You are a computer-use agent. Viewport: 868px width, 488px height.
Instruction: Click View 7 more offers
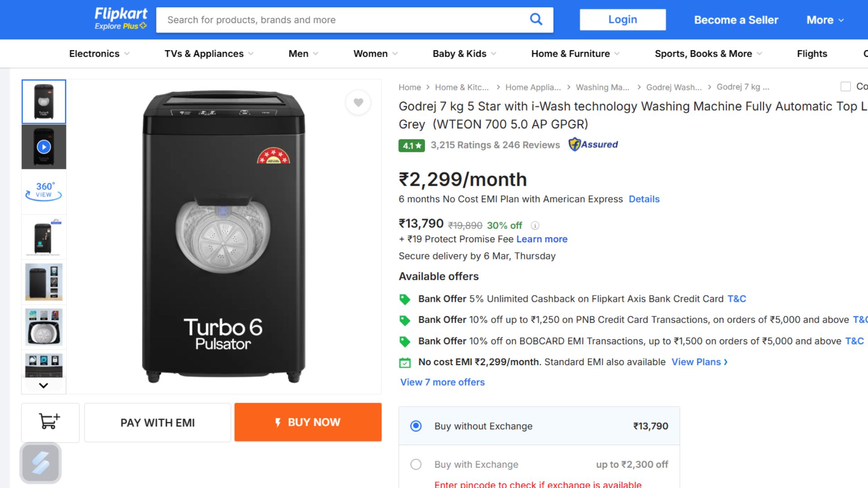tap(442, 382)
